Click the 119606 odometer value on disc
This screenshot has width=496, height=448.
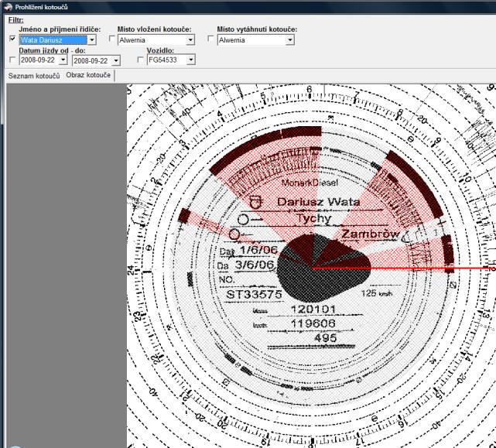coord(313,323)
